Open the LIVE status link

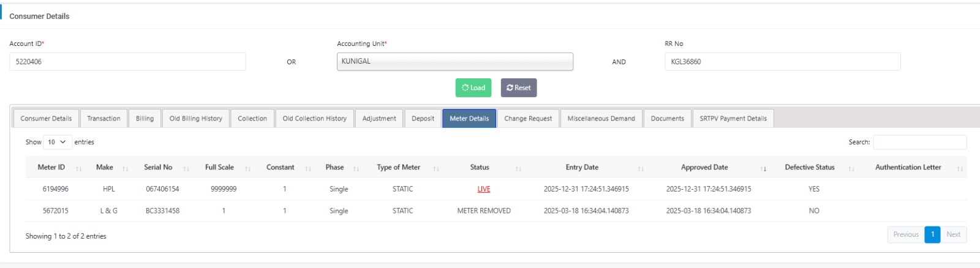pos(484,189)
